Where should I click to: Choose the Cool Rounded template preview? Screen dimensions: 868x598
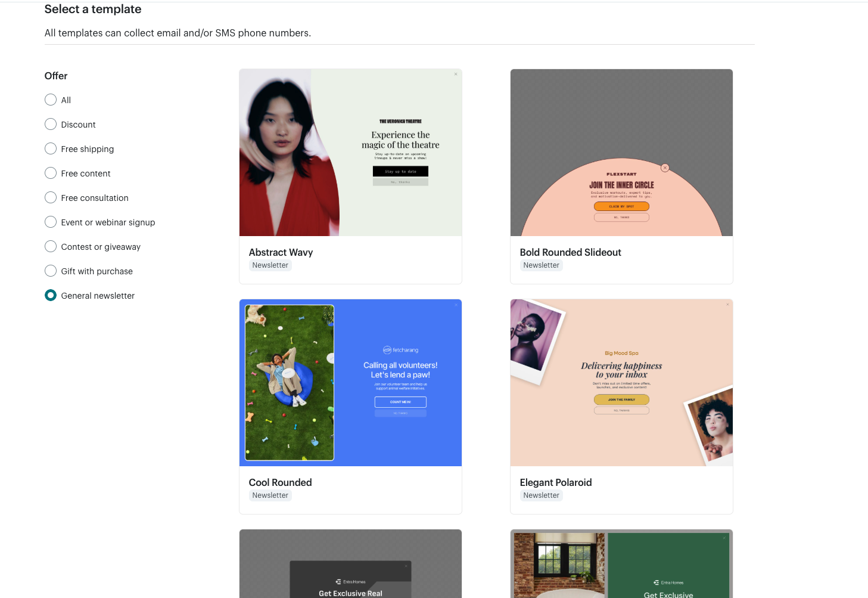pyautogui.click(x=350, y=383)
